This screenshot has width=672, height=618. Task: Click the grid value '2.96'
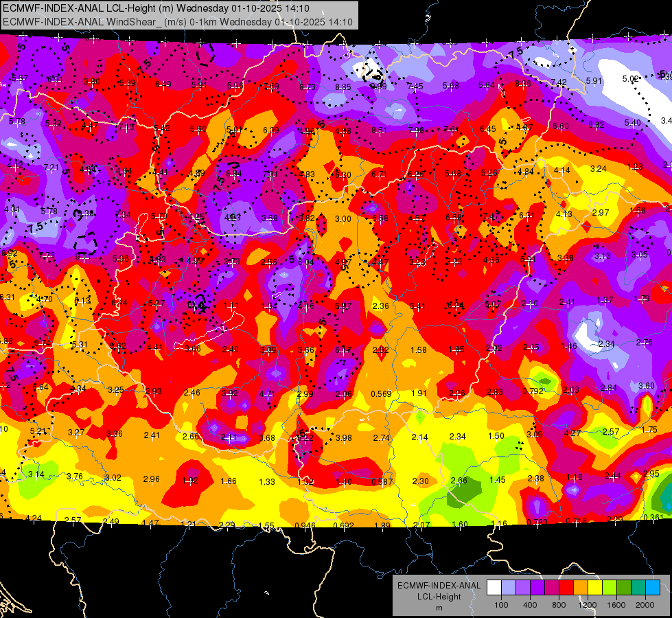point(151,479)
